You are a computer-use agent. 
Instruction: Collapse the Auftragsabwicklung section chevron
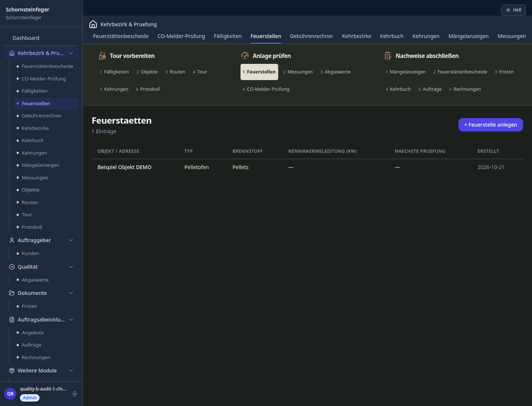click(71, 320)
